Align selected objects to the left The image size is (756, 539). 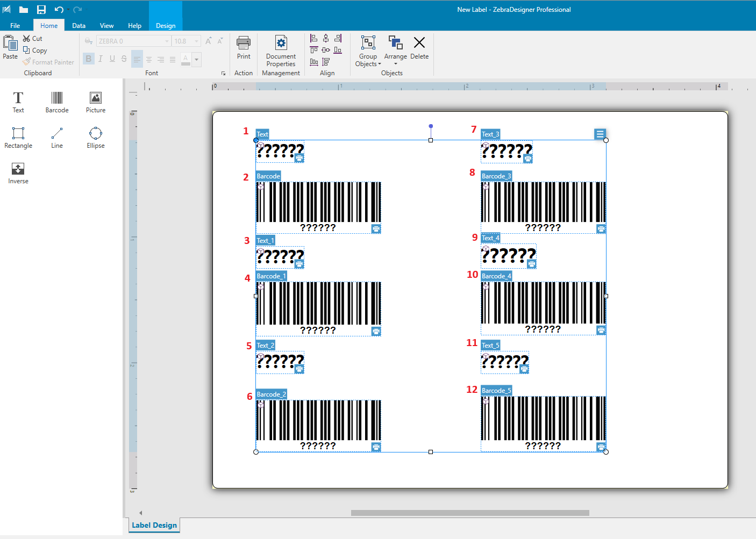314,38
